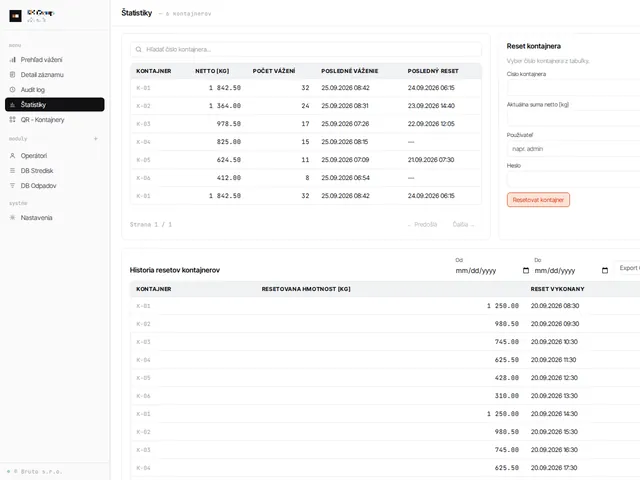
Task: Select K-06 row in statistics table
Action: 306,178
